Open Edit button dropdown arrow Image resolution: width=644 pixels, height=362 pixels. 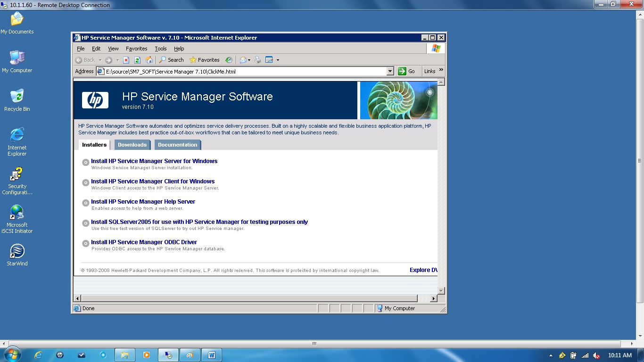[278, 60]
